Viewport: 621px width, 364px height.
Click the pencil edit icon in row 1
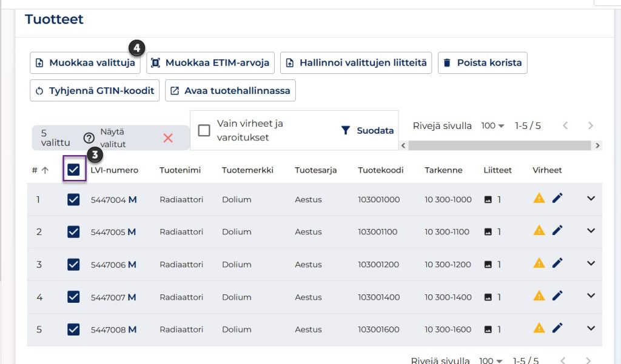[557, 198]
